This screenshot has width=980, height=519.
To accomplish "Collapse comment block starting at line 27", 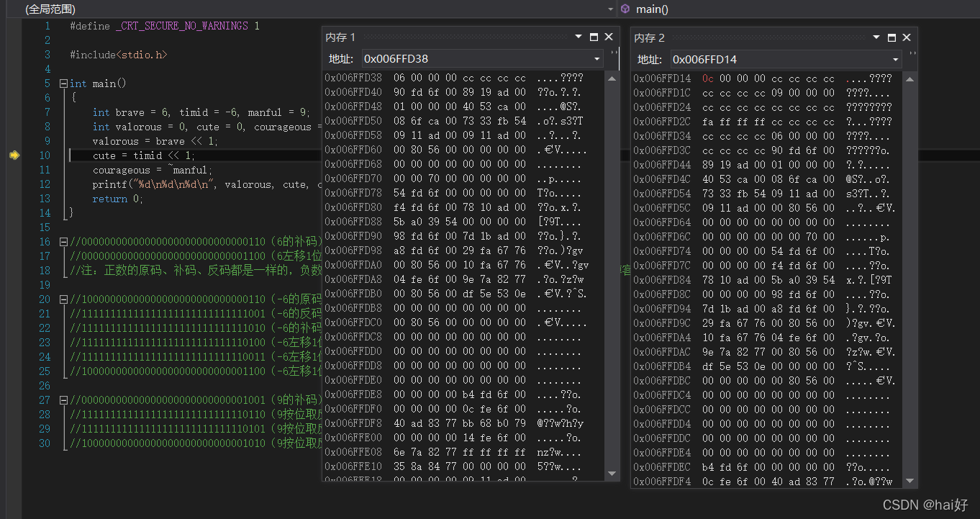I will [x=63, y=400].
